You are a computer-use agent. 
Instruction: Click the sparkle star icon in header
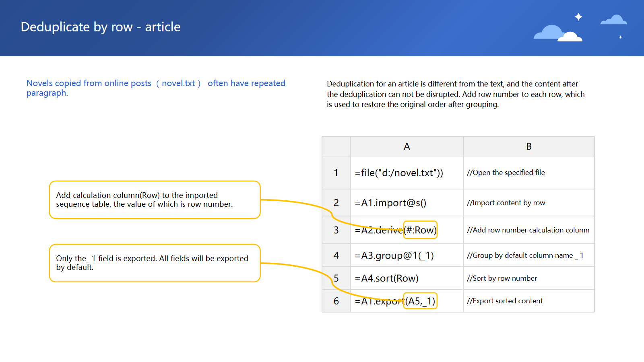click(578, 17)
